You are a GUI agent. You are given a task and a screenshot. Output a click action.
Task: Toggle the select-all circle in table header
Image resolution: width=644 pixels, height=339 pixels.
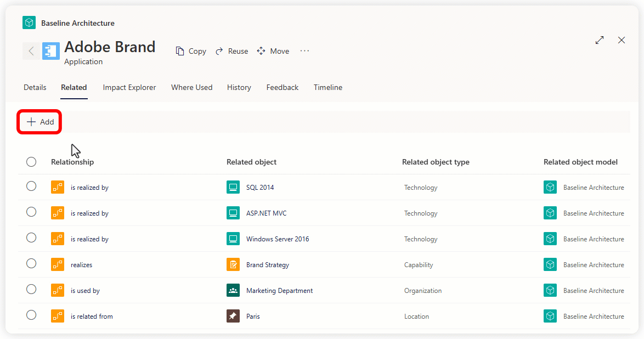point(31,162)
